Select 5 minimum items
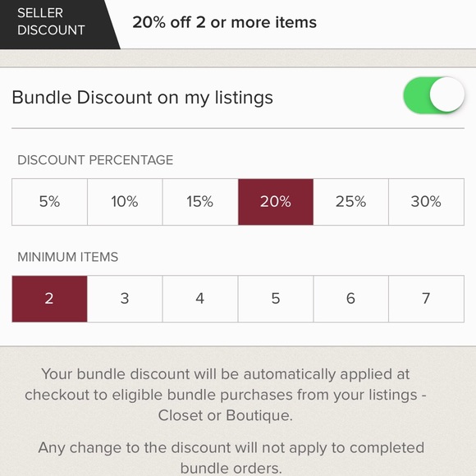This screenshot has height=476, width=476. (x=276, y=299)
